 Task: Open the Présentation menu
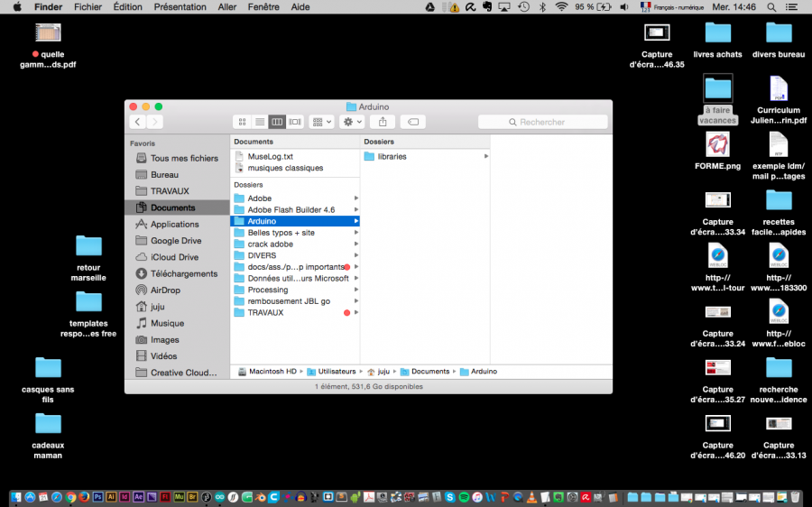click(x=179, y=7)
